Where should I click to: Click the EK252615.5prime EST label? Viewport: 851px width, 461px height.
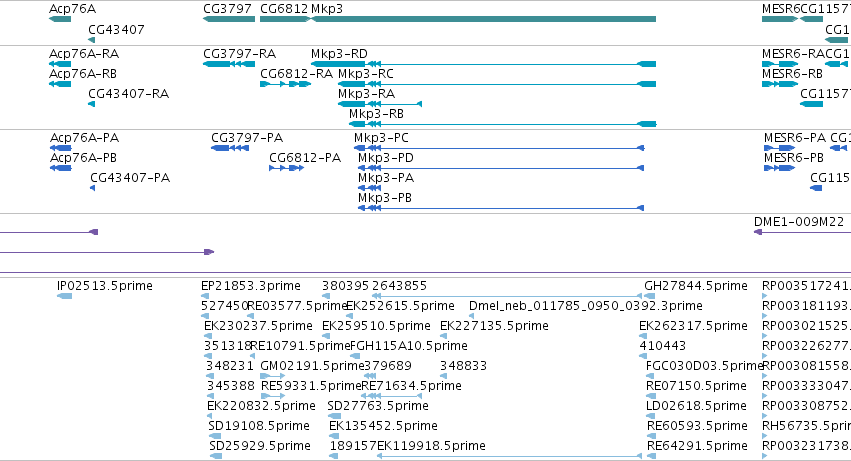point(400,306)
